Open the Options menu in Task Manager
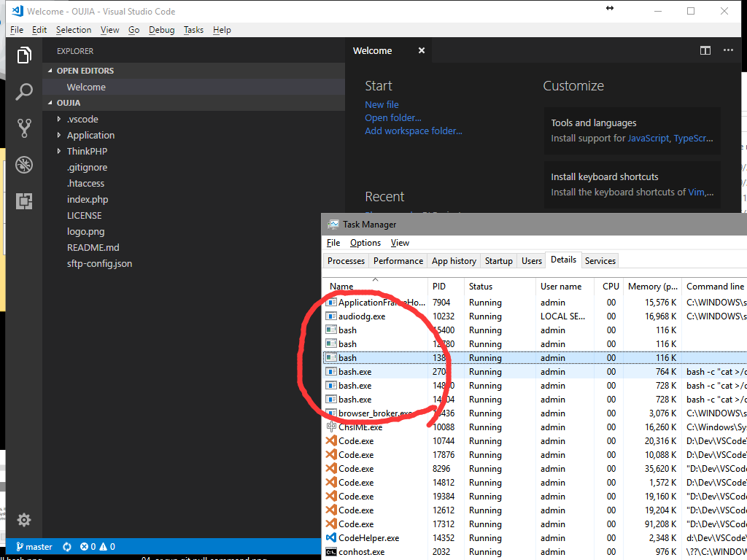 365,242
